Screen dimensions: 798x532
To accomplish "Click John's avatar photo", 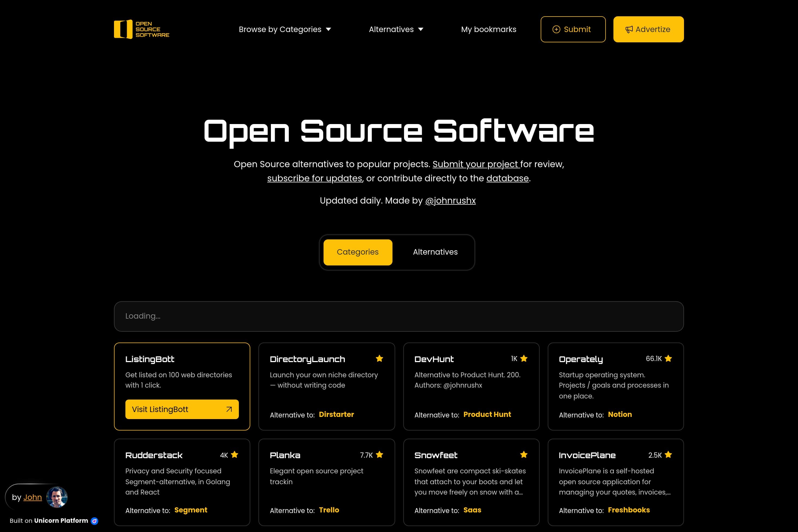I will [57, 497].
